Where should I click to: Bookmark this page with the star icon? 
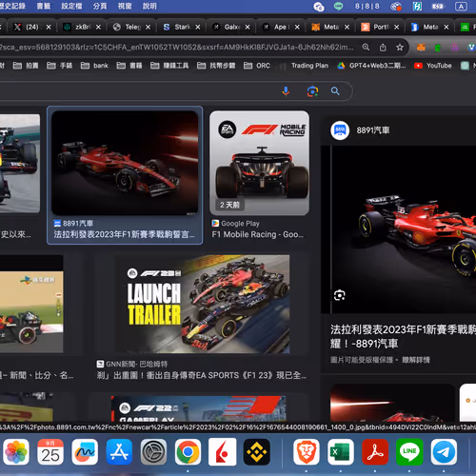pos(400,48)
